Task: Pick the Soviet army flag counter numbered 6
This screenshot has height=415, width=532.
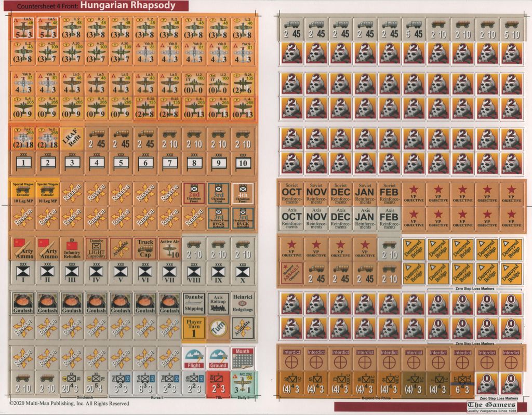Action: coord(145,163)
